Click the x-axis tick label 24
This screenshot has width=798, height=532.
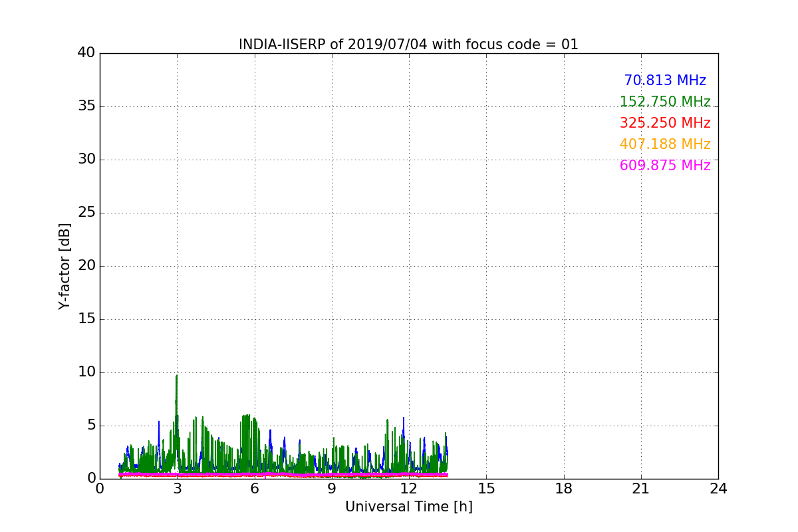(x=718, y=489)
